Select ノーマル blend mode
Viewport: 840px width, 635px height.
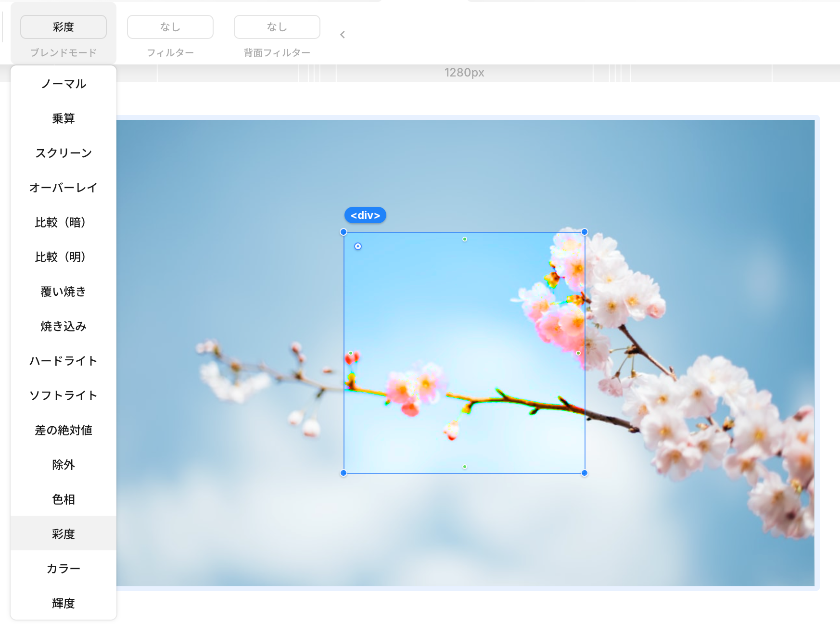click(64, 84)
